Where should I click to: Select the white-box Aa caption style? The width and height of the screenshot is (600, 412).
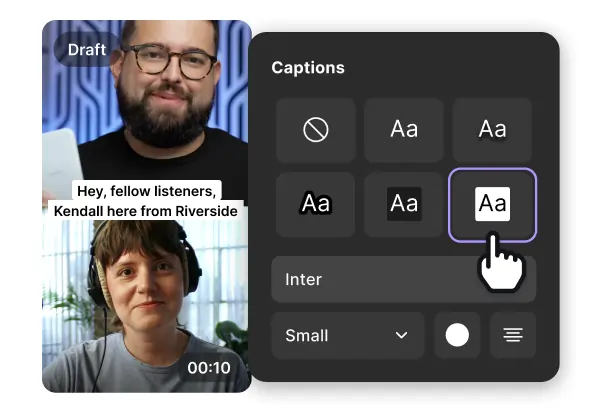click(x=492, y=204)
